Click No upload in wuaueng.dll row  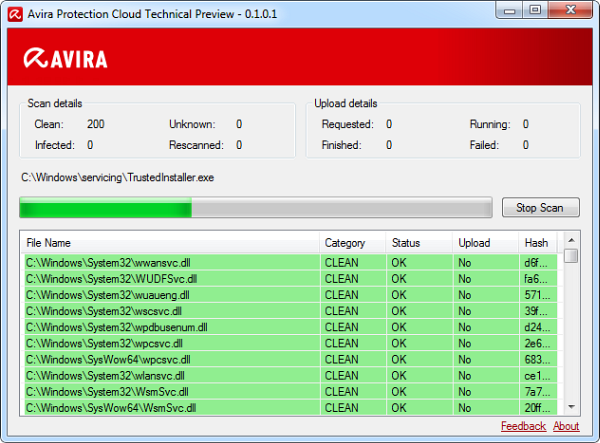click(x=465, y=295)
